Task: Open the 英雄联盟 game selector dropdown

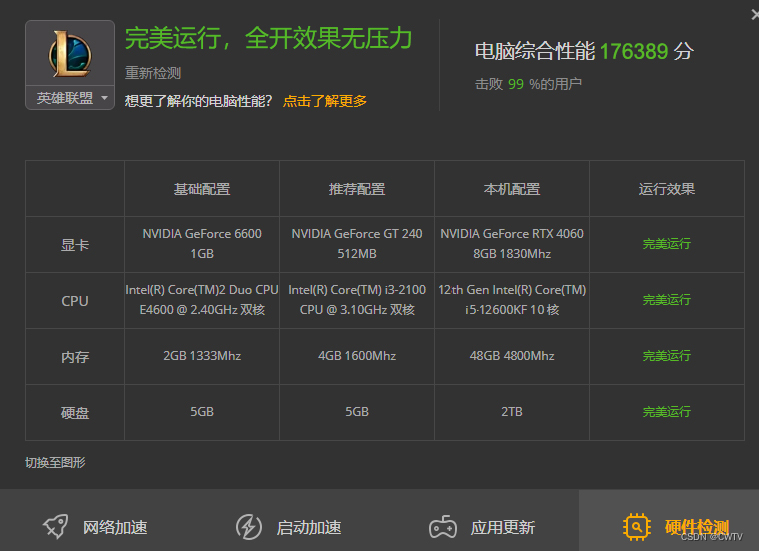Action: pos(70,98)
